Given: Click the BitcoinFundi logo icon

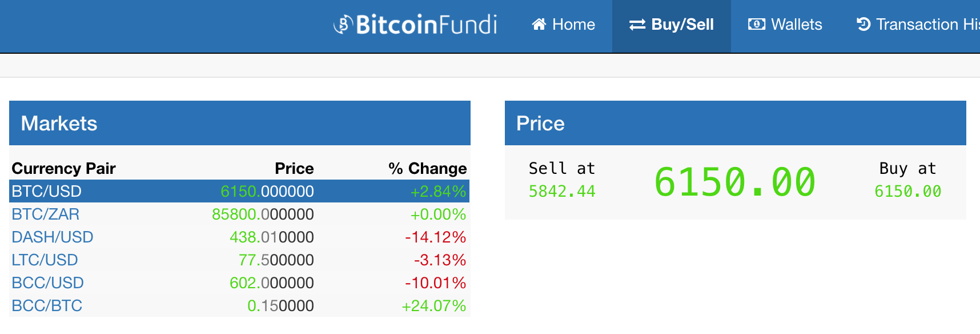Looking at the screenshot, I should click(343, 24).
